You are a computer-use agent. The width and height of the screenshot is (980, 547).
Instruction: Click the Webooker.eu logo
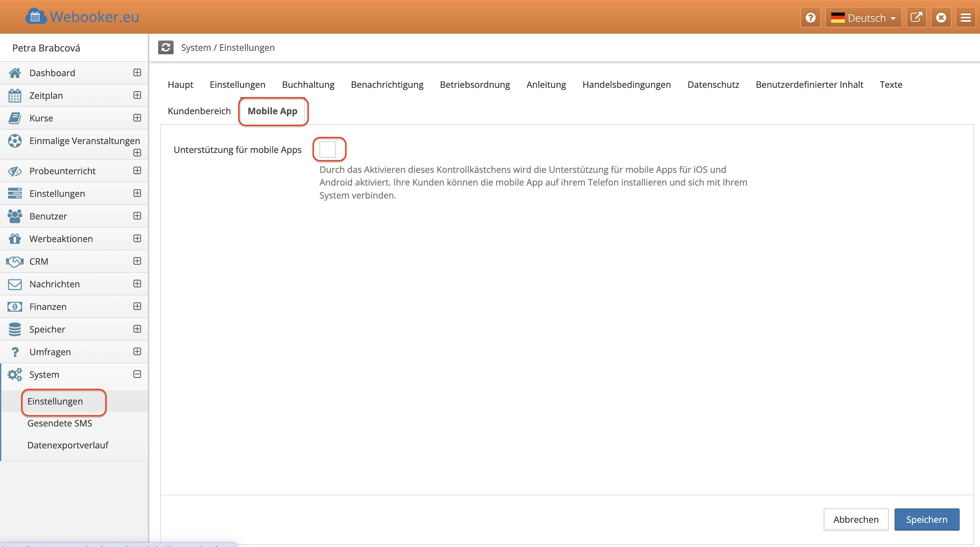tap(82, 17)
